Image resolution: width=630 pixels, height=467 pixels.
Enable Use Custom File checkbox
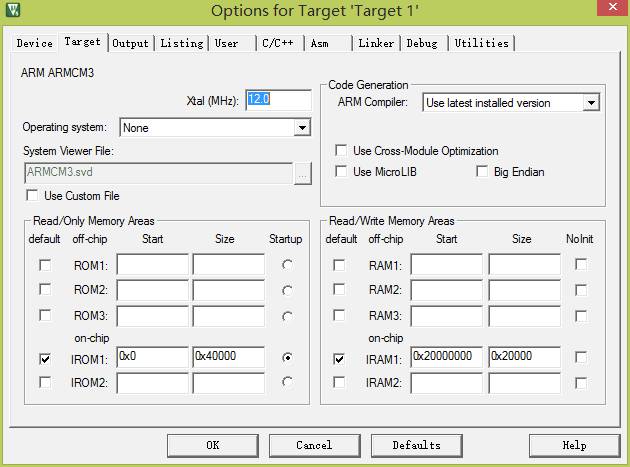click(32, 196)
